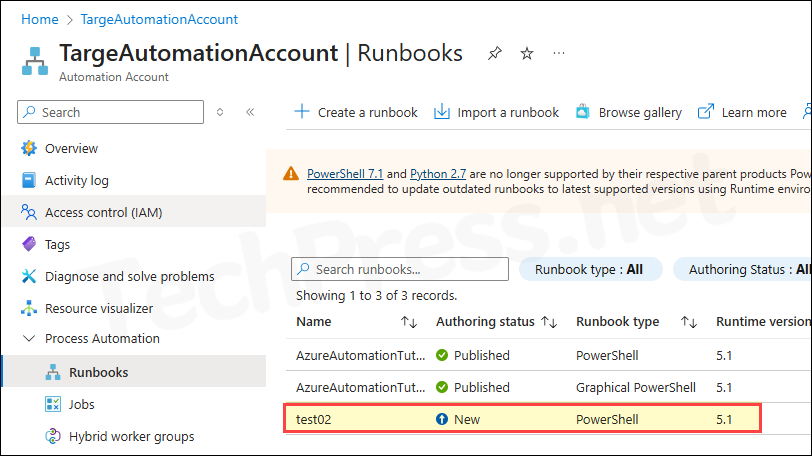Focus the Search runbooks field
The width and height of the screenshot is (812, 456).
(x=400, y=269)
